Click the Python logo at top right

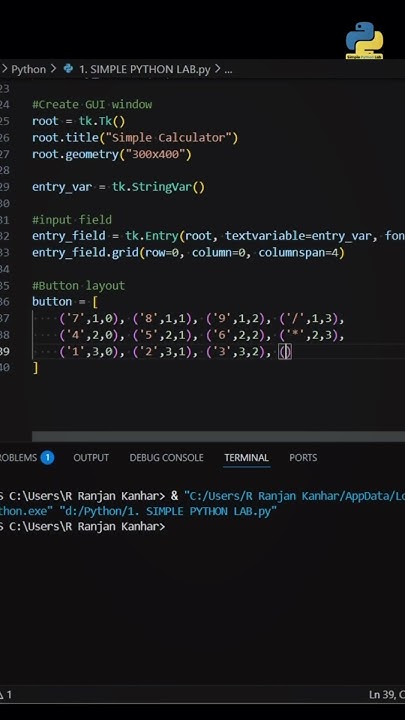364,40
